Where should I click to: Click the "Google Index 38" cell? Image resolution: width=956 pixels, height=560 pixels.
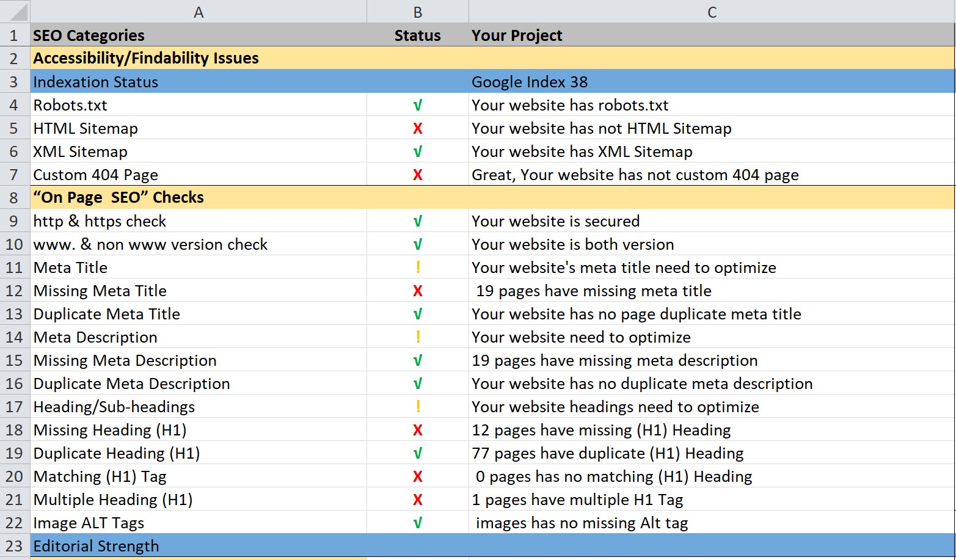530,82
